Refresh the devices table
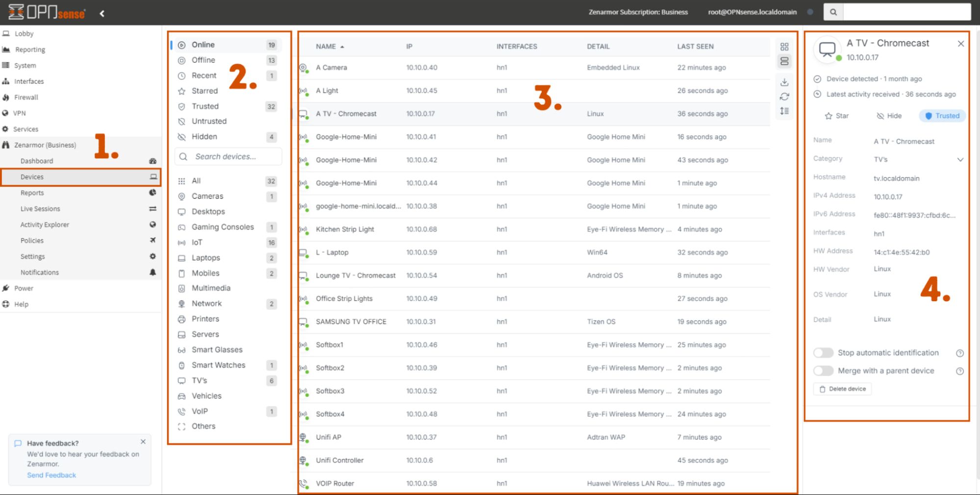The image size is (980, 495). click(x=784, y=97)
